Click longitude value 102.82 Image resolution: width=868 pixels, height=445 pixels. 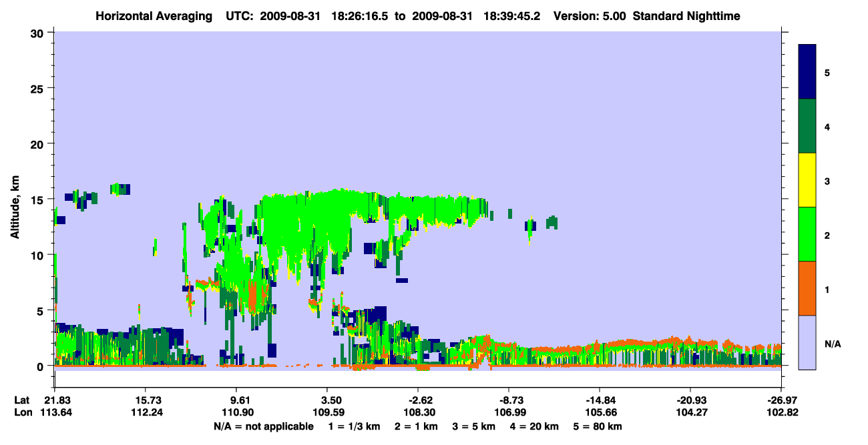[x=781, y=412]
